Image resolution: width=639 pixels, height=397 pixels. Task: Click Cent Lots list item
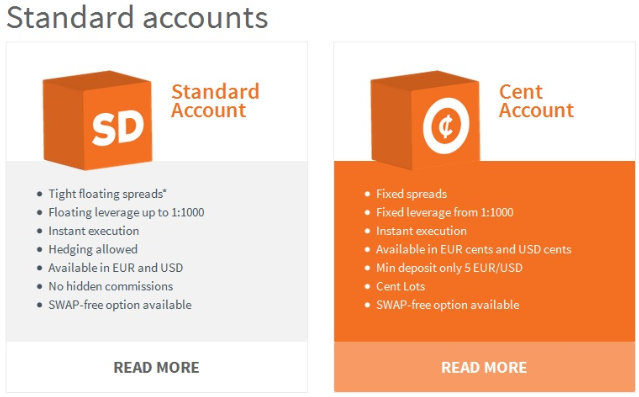click(401, 286)
